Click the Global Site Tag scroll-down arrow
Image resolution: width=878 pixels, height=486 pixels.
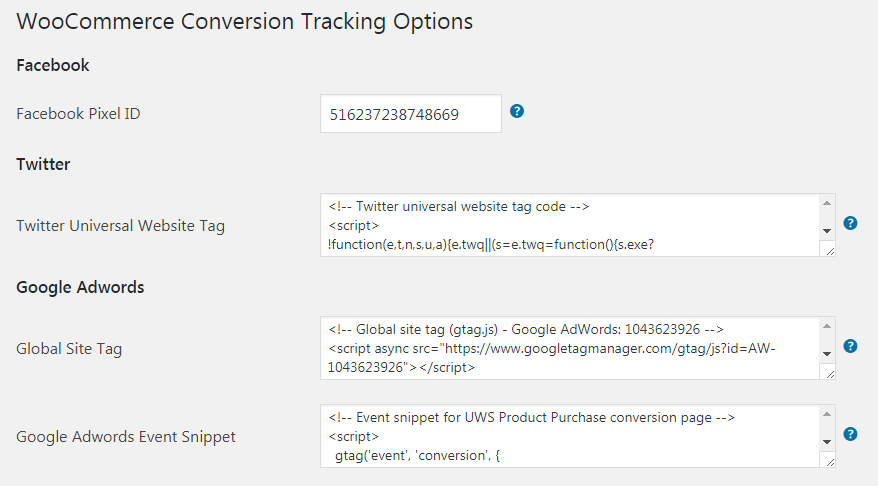827,353
